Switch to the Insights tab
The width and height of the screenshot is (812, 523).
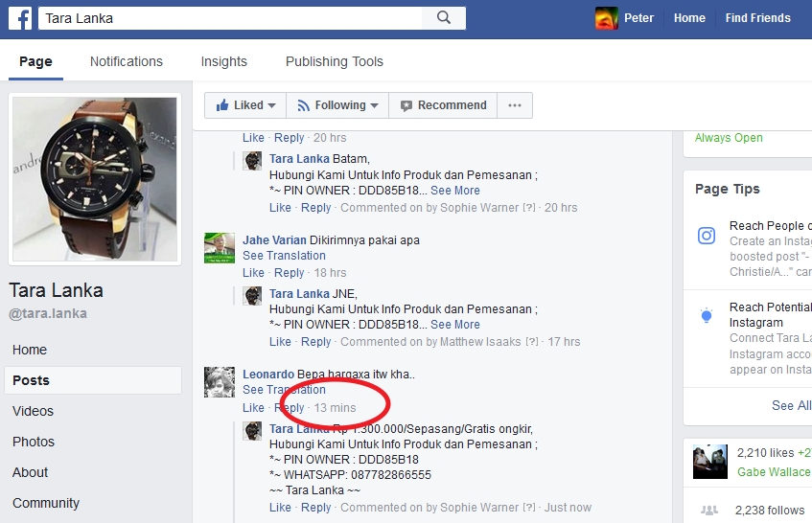click(x=223, y=61)
